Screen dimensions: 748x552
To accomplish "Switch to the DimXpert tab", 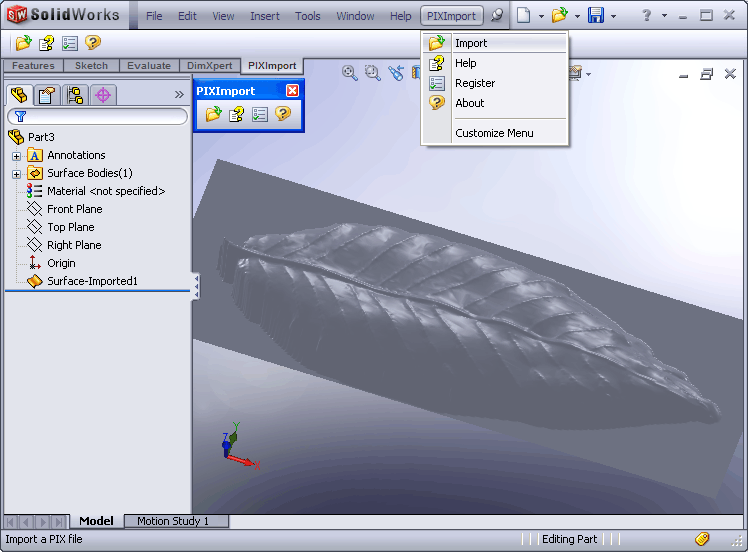I will coord(209,66).
